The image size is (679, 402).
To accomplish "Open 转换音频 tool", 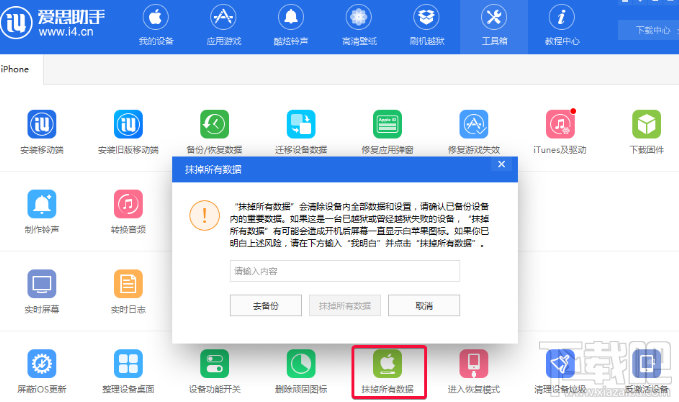I will coord(128,211).
